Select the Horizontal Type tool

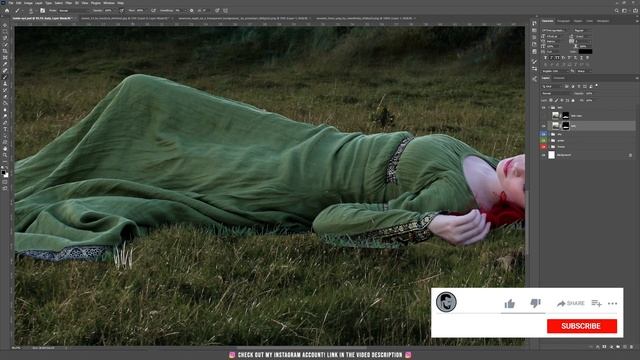tap(5, 129)
